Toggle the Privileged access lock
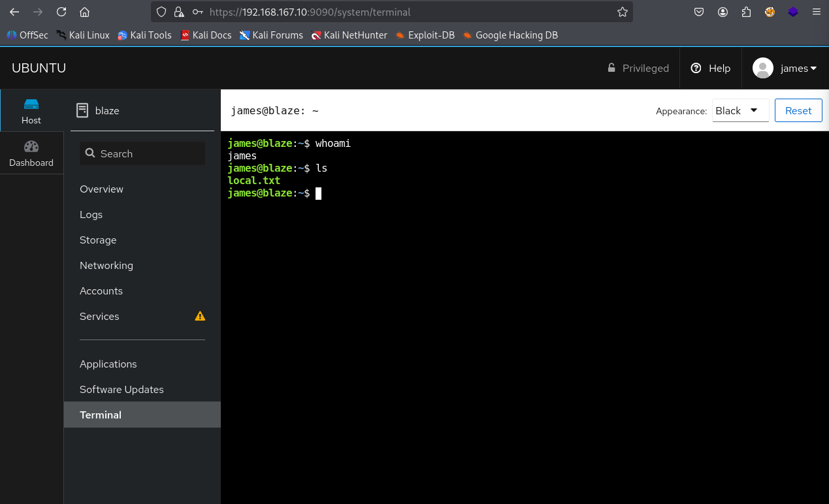Image resolution: width=829 pixels, height=504 pixels. coord(638,69)
